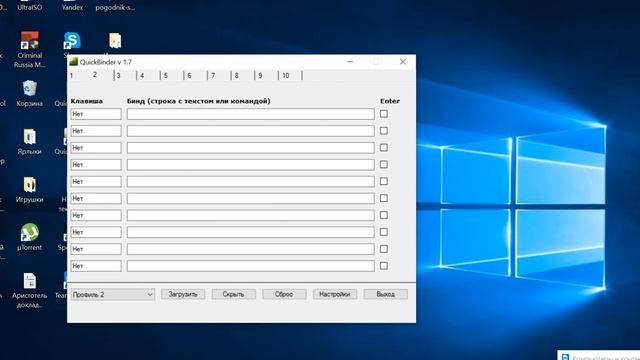
Task: Tick Enter checkbox in tenth bind row
Action: tap(384, 266)
